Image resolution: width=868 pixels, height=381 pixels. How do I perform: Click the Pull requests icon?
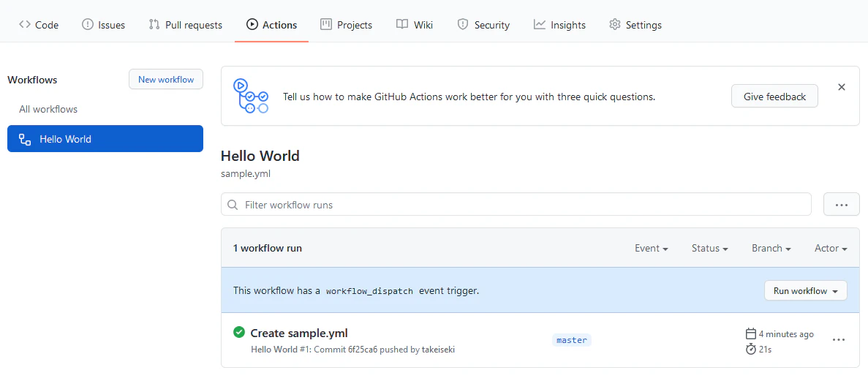click(x=154, y=24)
